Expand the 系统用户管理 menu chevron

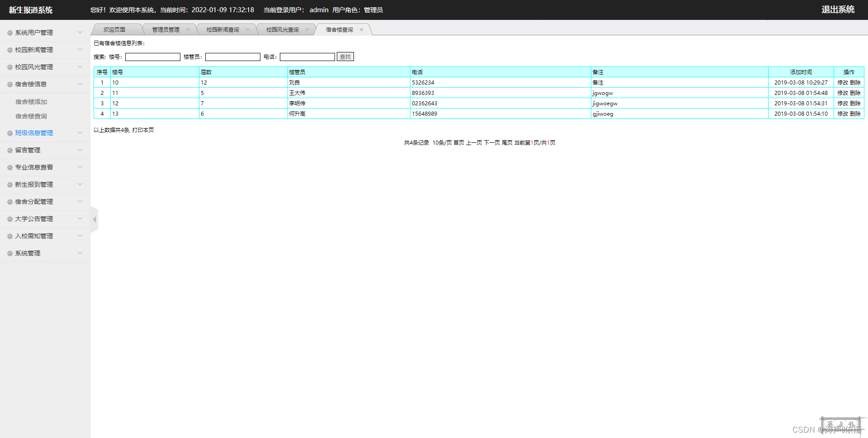coord(80,32)
